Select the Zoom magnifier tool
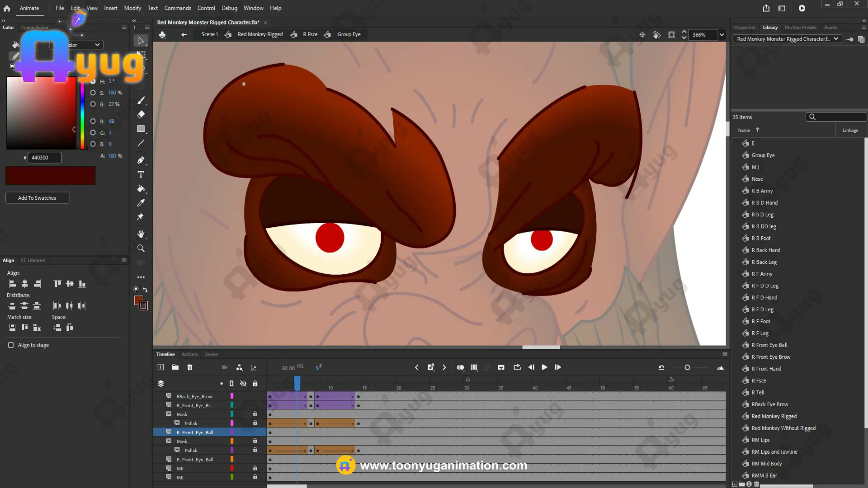The height and width of the screenshot is (488, 868). (141, 249)
